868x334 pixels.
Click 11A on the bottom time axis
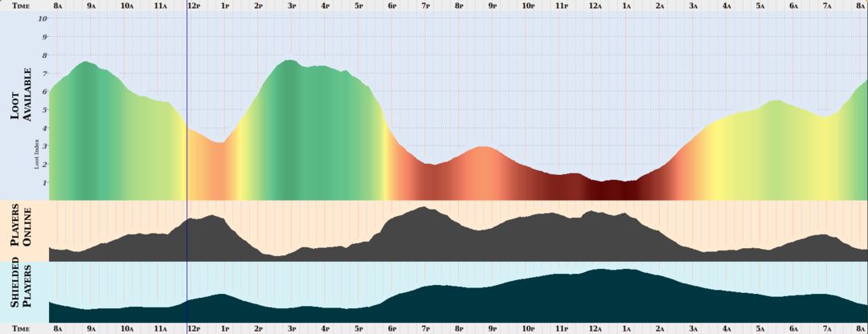coord(160,328)
